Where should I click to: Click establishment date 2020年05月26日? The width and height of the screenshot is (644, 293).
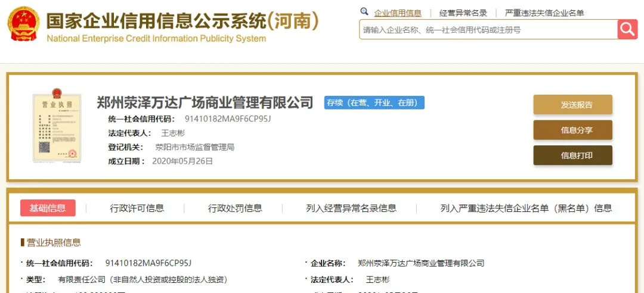tap(182, 161)
